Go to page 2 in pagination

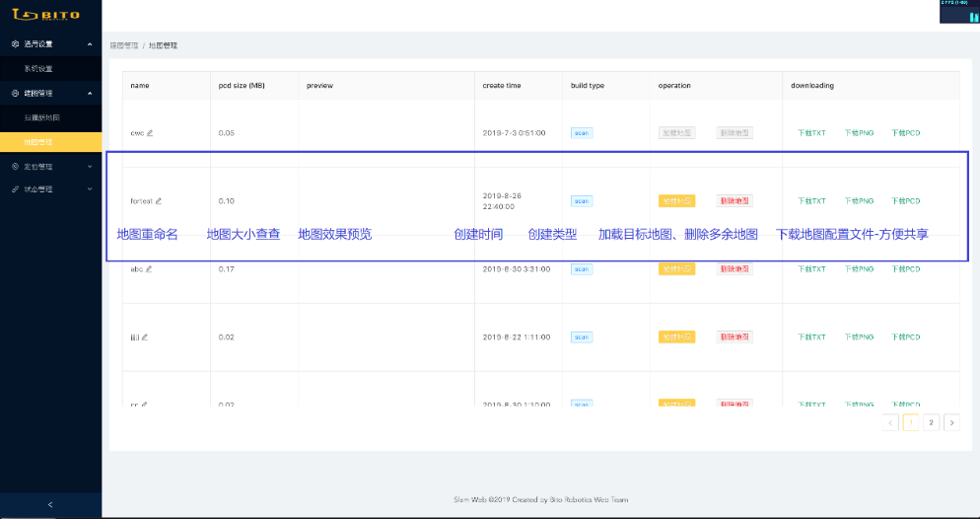[931, 422]
